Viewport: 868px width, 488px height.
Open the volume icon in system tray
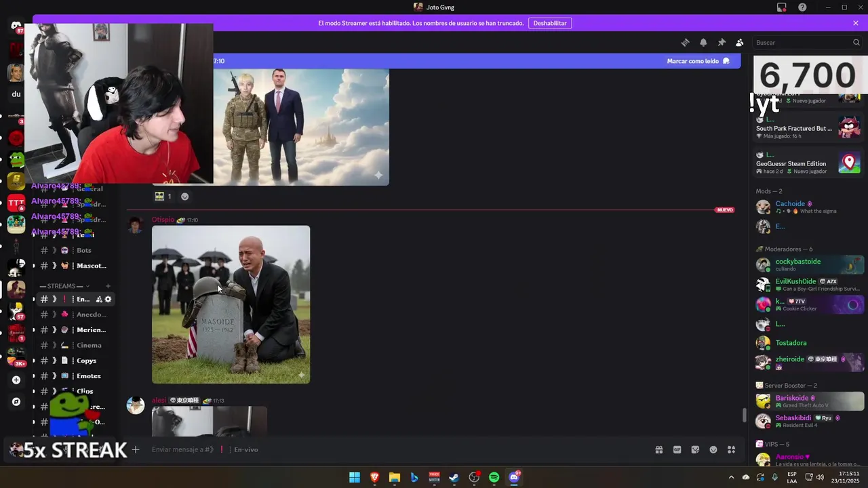click(x=820, y=477)
